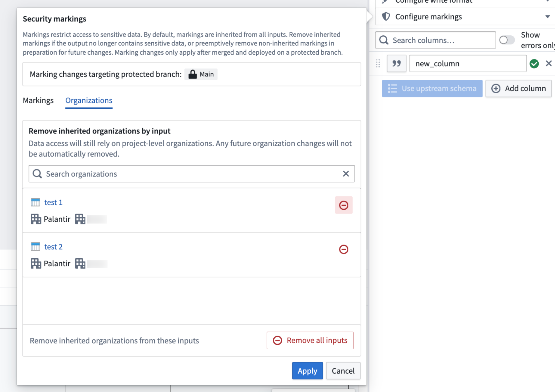555x392 pixels.
Task: Grab the drag handle beside new_column
Action: click(x=378, y=63)
